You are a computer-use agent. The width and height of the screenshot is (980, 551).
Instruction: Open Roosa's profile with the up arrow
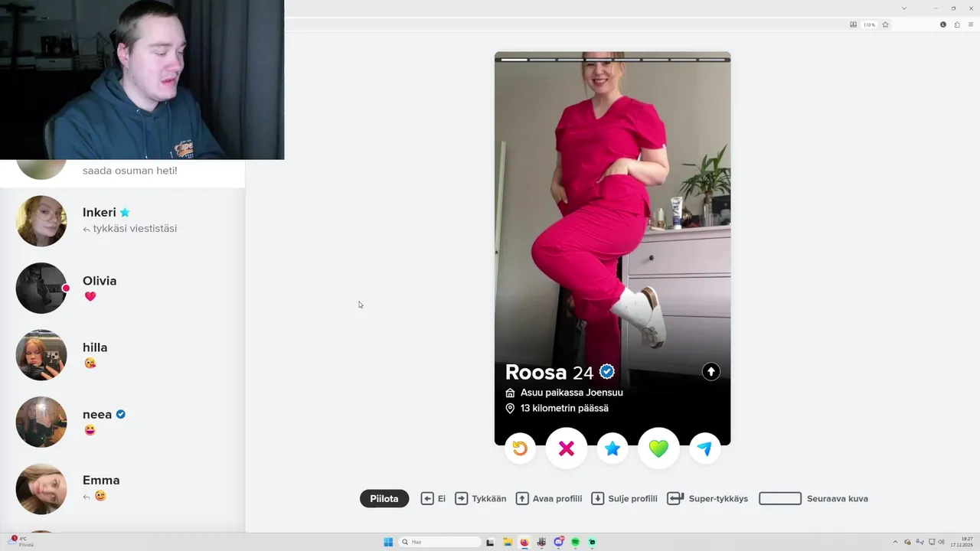711,372
